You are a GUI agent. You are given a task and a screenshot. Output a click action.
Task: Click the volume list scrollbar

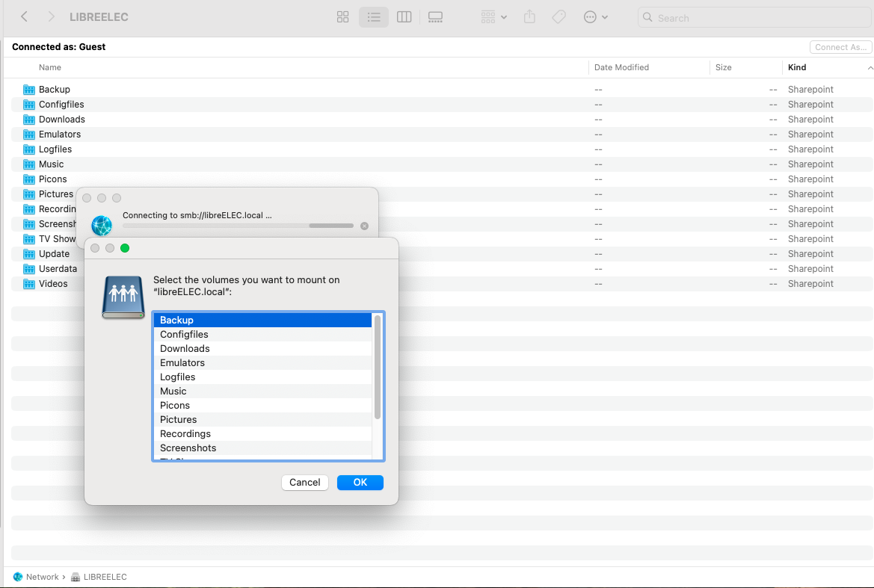pos(378,368)
